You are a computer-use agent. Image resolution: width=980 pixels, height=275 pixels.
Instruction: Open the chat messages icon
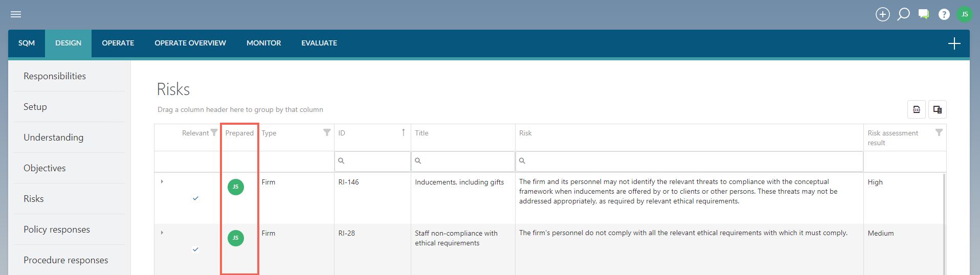[x=924, y=14]
